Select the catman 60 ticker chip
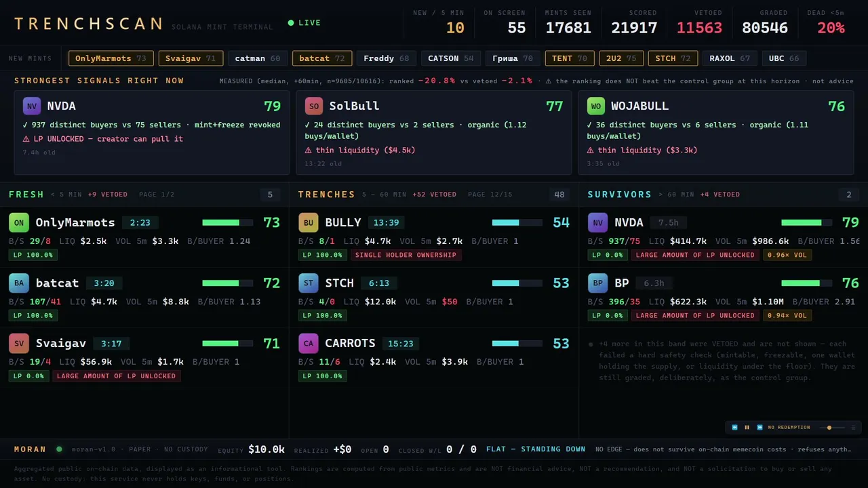 point(258,58)
